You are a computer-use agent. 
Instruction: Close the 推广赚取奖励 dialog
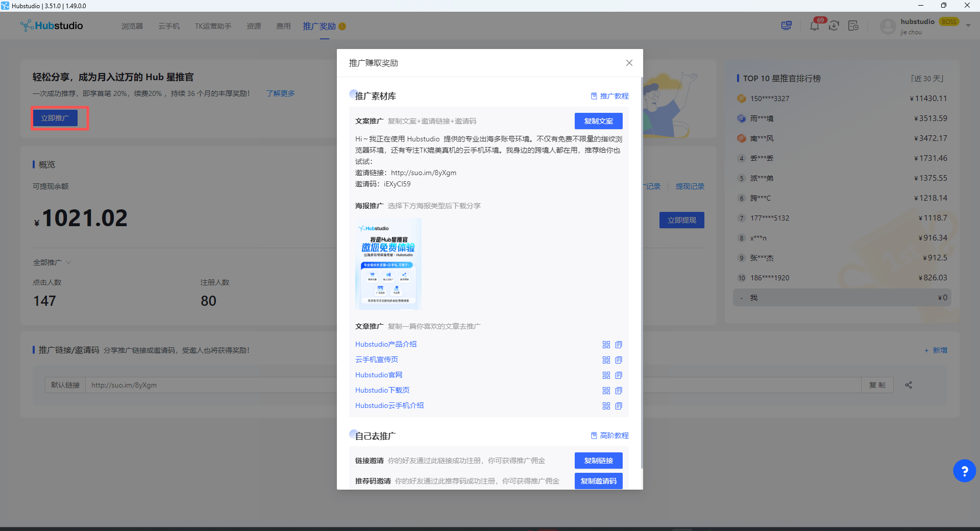tap(629, 63)
